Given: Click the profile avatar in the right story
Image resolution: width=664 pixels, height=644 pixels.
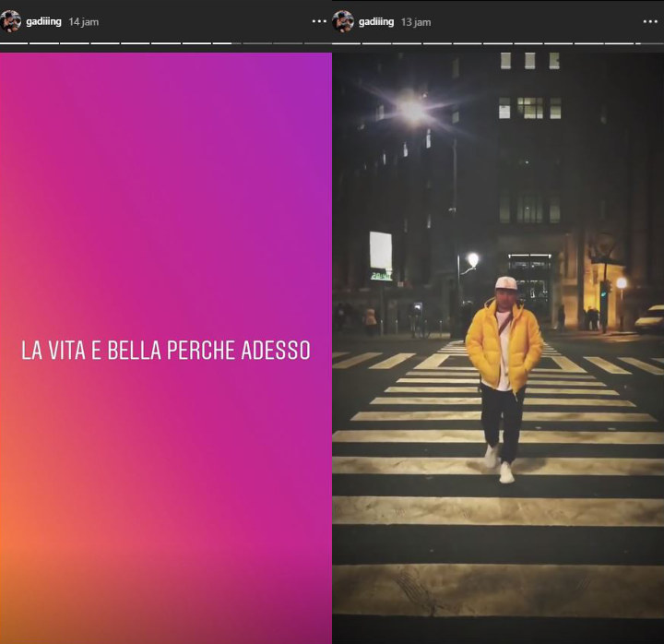Looking at the screenshot, I should [344, 21].
